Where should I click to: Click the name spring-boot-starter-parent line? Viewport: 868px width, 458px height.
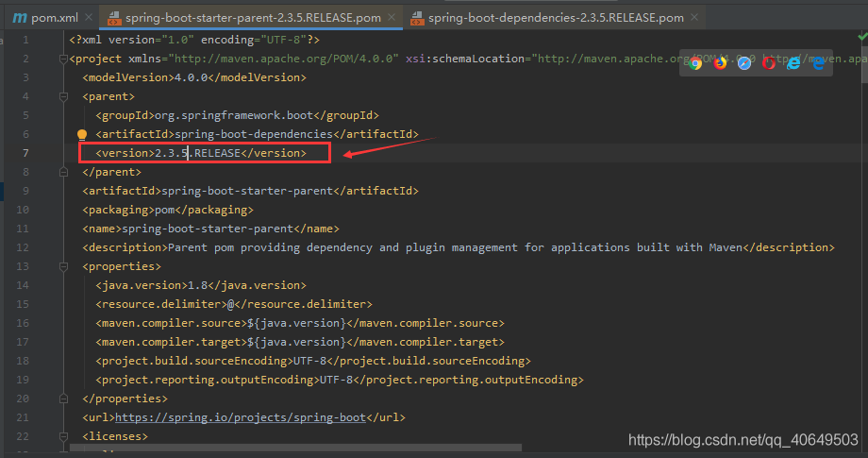211,229
